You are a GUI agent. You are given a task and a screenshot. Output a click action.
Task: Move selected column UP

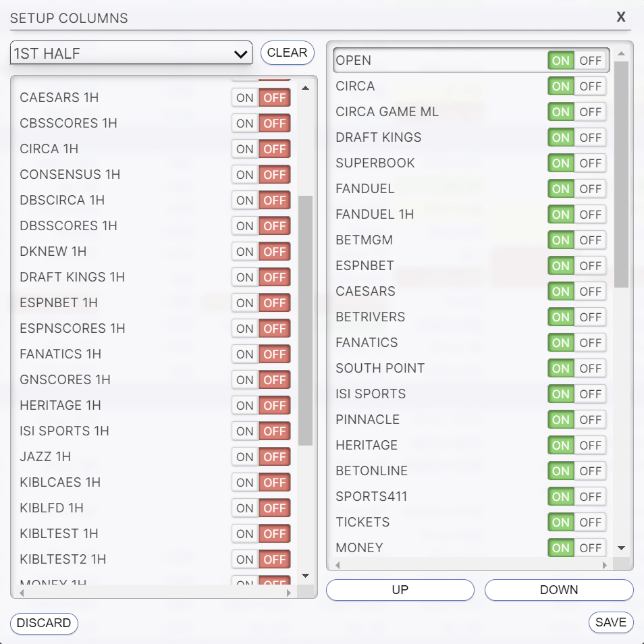pyautogui.click(x=400, y=590)
